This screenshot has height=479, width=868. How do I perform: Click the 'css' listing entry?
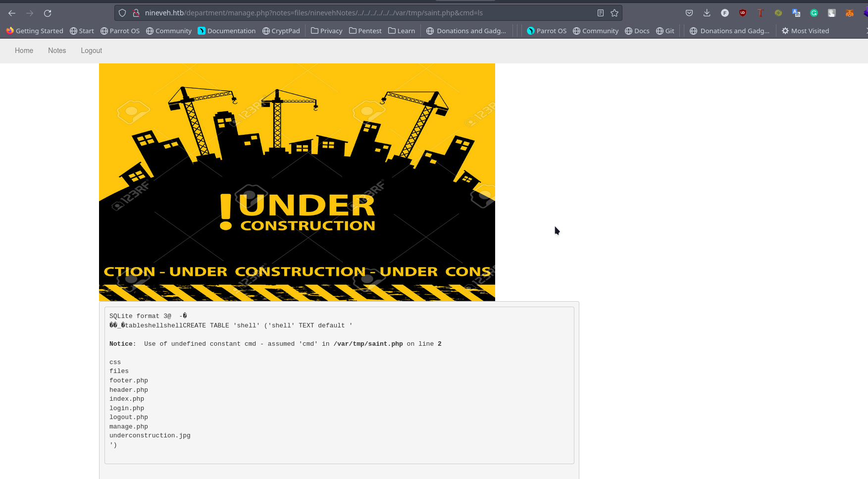pyautogui.click(x=115, y=362)
